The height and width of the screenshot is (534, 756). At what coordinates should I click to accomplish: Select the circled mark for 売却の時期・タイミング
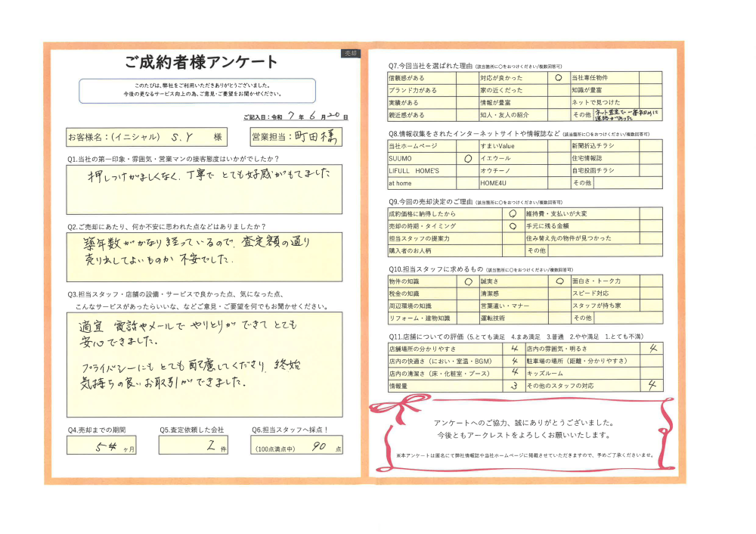coord(513,226)
